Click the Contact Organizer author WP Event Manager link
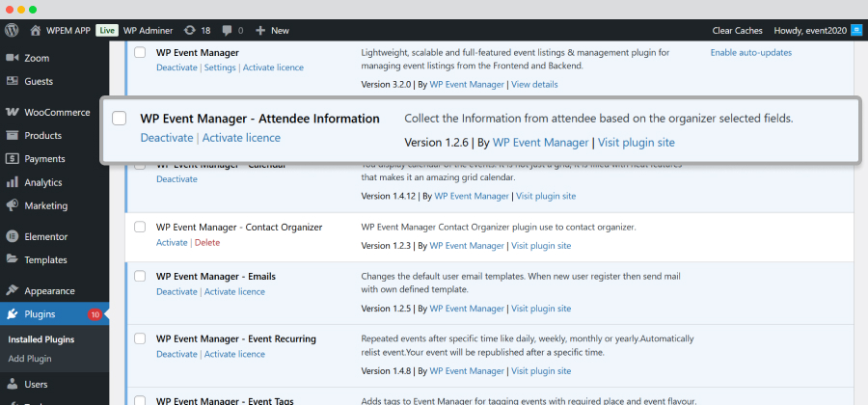The width and height of the screenshot is (868, 405). click(467, 245)
